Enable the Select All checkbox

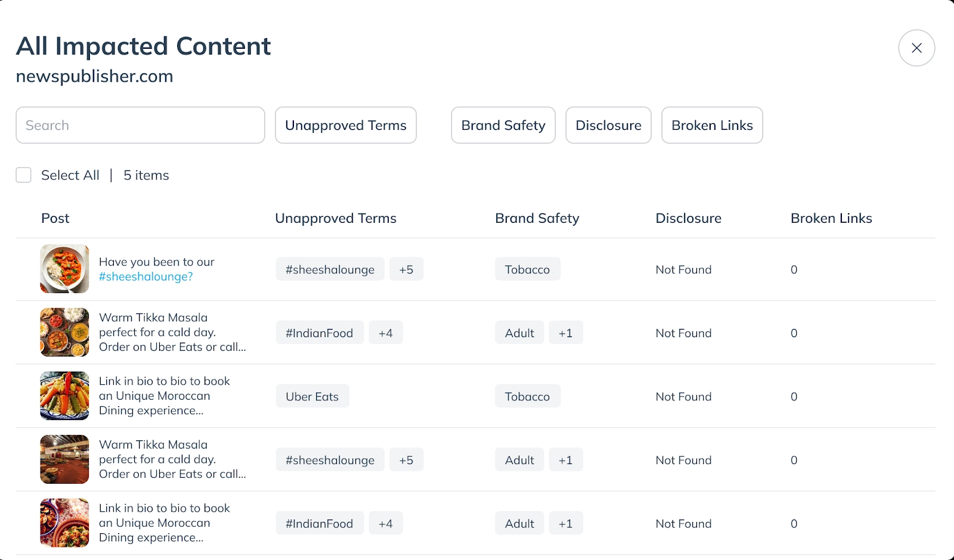pyautogui.click(x=23, y=175)
